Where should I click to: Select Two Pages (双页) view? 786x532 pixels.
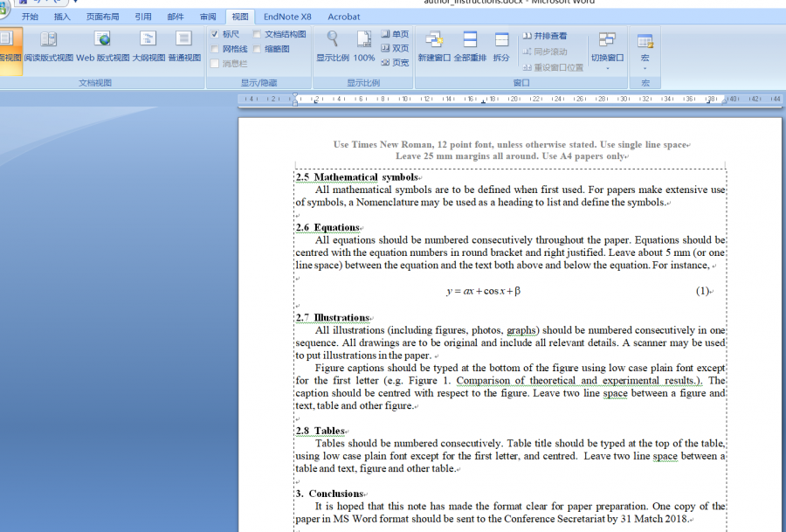[395, 49]
